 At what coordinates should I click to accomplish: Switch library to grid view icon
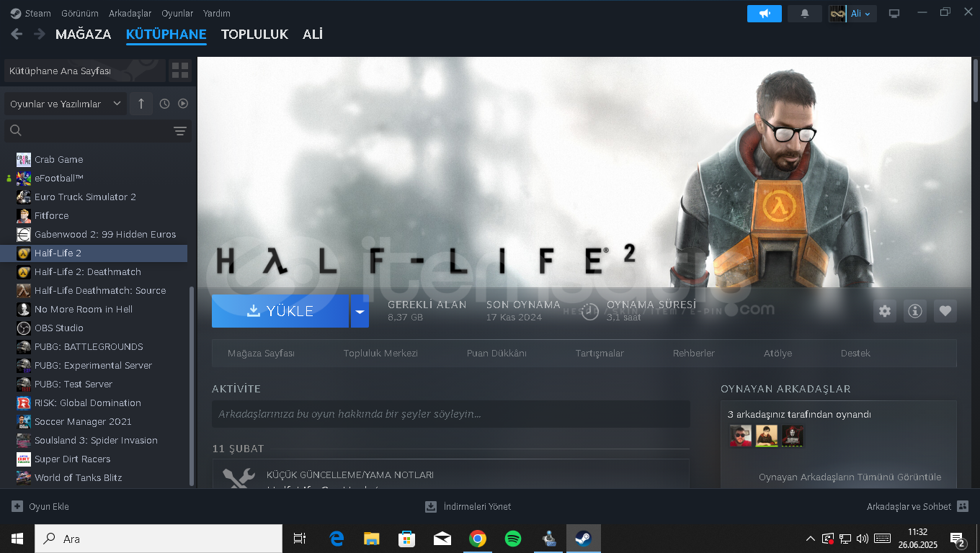click(180, 71)
